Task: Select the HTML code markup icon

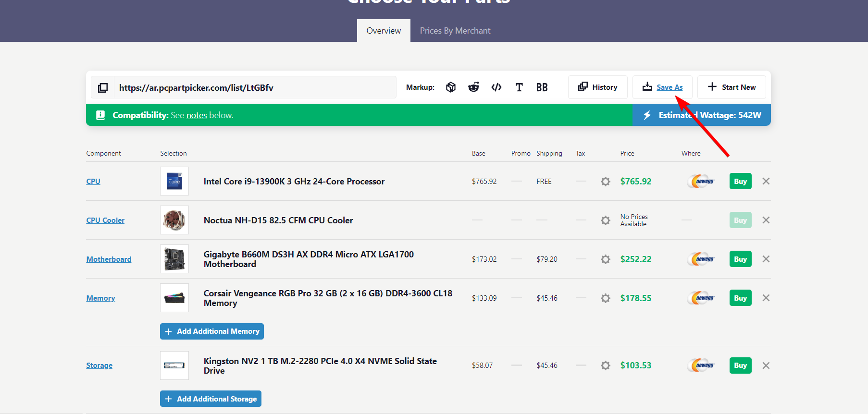Action: click(496, 87)
